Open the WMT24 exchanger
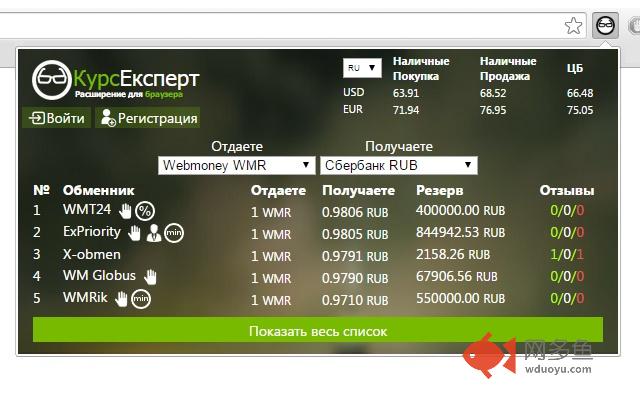 click(x=87, y=209)
